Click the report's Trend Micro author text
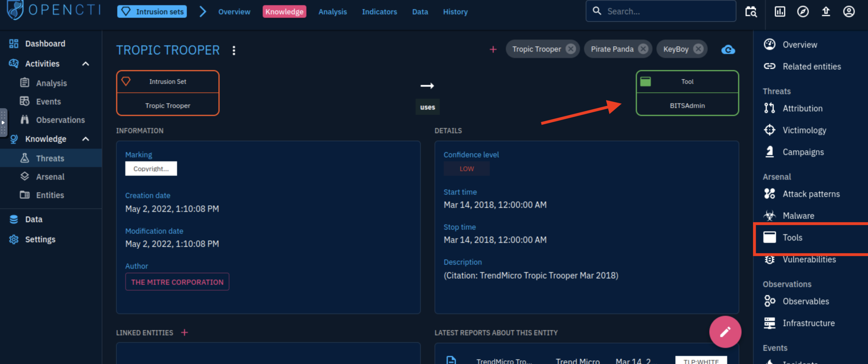This screenshot has width=868, height=364. tap(578, 361)
